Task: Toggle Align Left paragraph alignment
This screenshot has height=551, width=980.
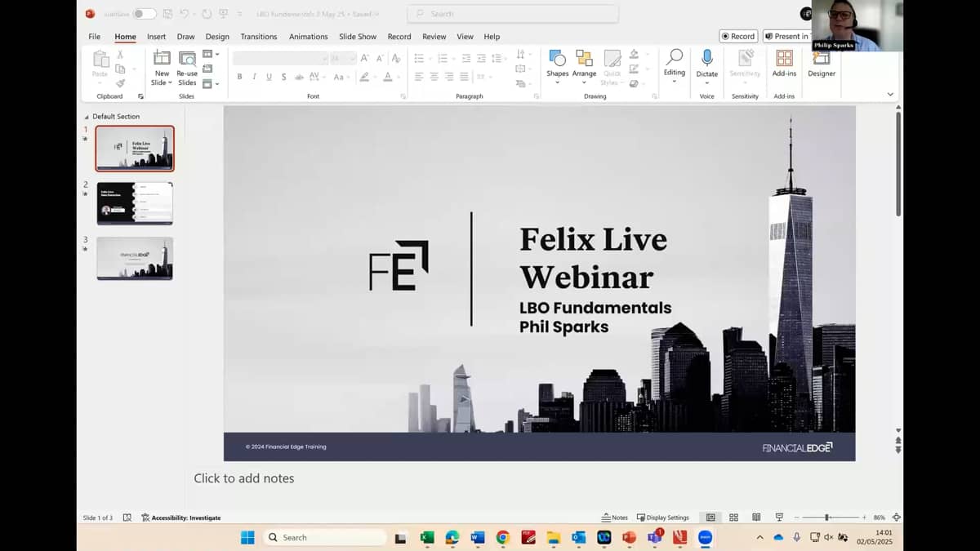Action: pyautogui.click(x=419, y=77)
